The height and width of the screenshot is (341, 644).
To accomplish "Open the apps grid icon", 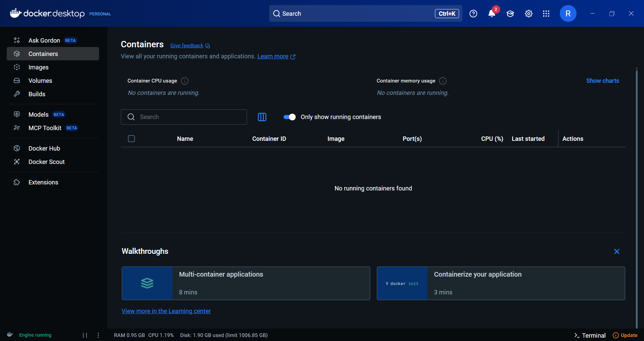I will pos(546,13).
